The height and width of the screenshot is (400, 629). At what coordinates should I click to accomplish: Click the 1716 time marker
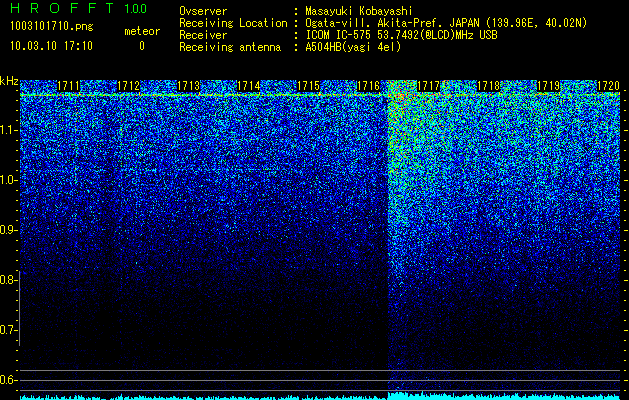369,86
